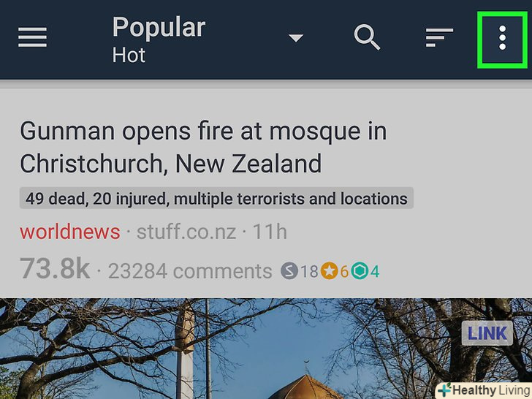Tap the gold star award icon
532x399 pixels.
pyautogui.click(x=329, y=271)
